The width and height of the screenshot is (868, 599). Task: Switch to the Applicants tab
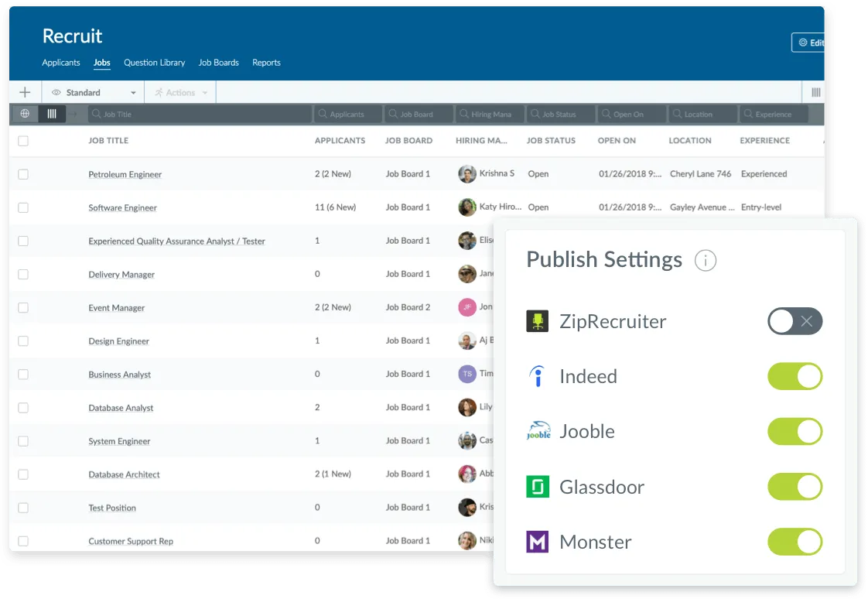click(x=61, y=63)
